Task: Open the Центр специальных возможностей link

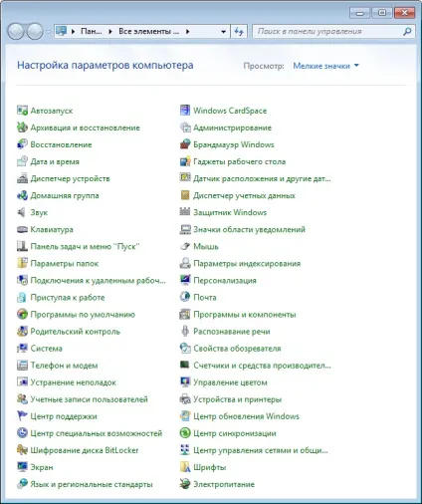Action: click(97, 433)
